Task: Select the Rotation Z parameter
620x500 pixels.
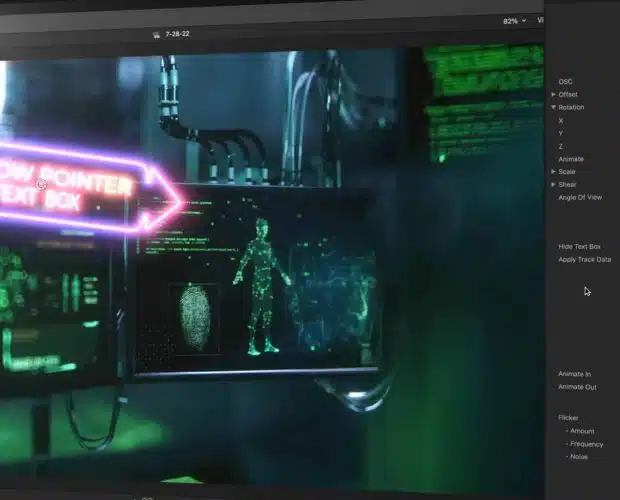Action: 561,146
